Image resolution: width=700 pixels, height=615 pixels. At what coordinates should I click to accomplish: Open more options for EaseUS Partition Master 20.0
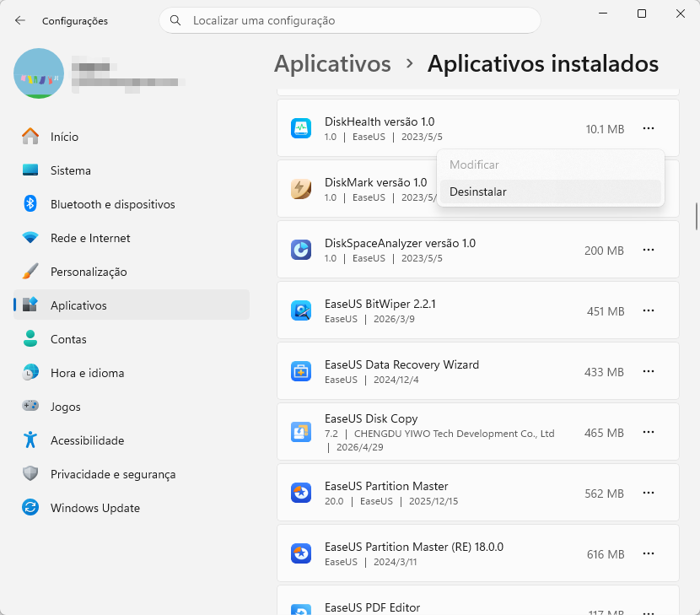[649, 493]
